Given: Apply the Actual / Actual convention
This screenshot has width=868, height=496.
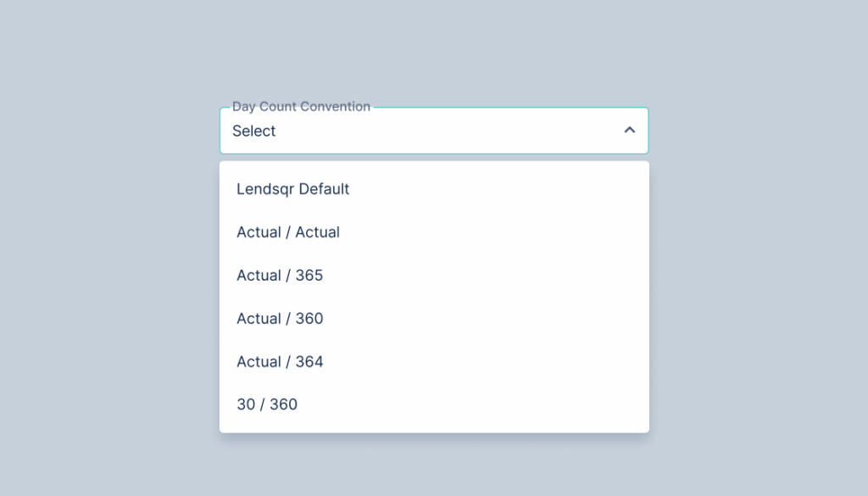Looking at the screenshot, I should tap(288, 232).
